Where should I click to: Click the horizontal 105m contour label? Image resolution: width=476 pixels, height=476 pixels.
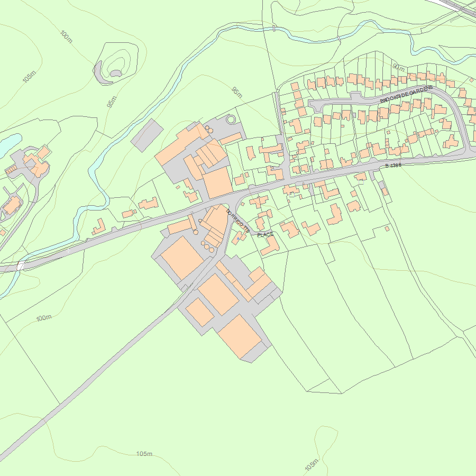point(144,454)
